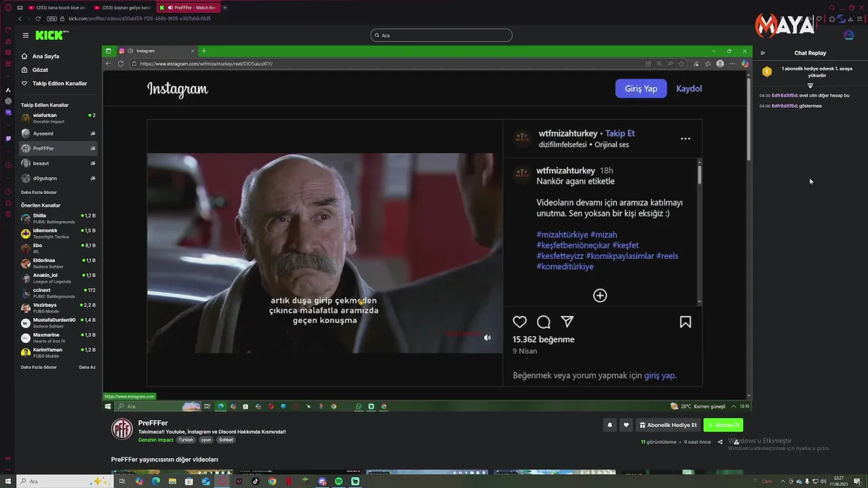Select the Ayseemi followed channel
Screen dimensions: 868x488
pyautogui.click(x=58, y=134)
